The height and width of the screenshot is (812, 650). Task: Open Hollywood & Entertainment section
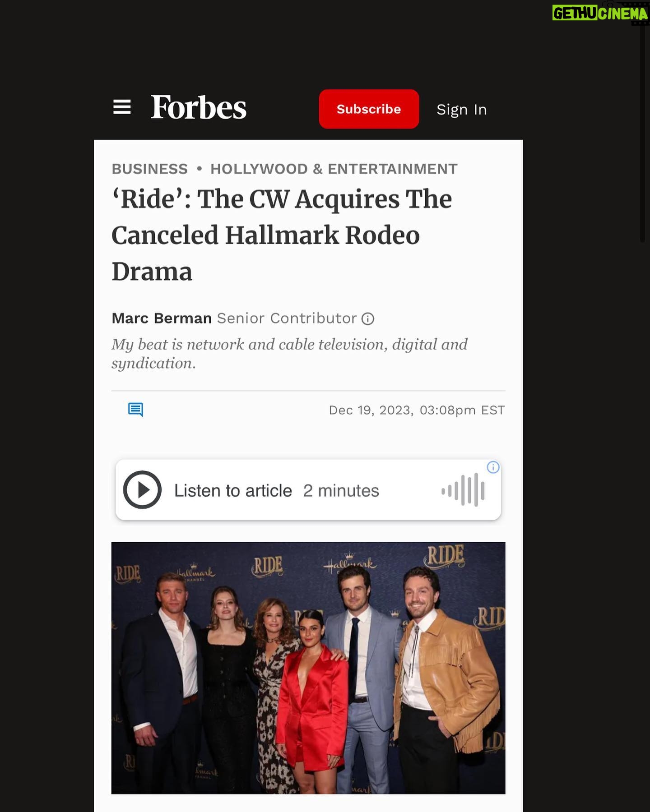tap(334, 169)
